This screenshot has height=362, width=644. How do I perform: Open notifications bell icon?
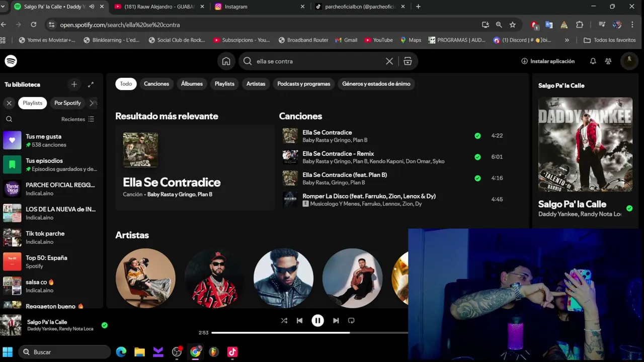pos(593,61)
